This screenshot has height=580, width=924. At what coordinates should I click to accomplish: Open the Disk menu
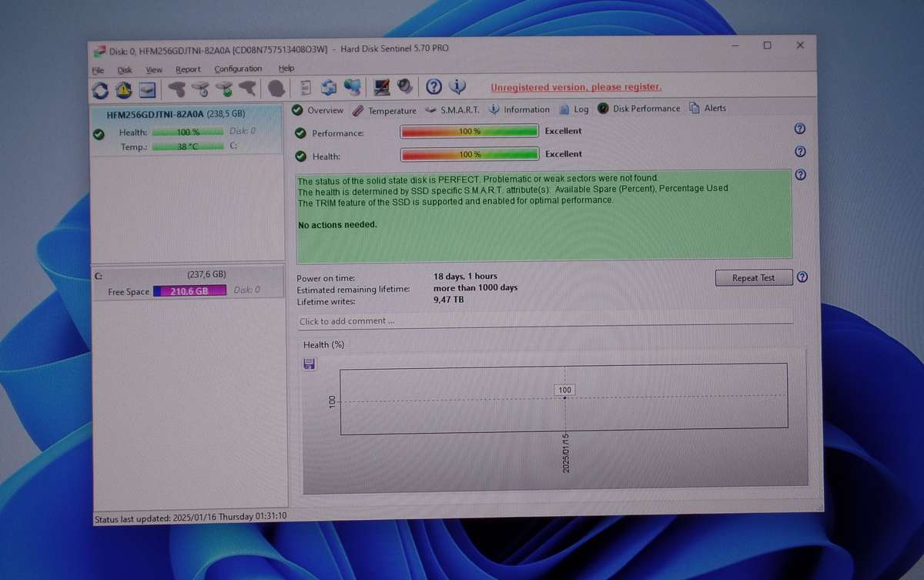(x=125, y=69)
